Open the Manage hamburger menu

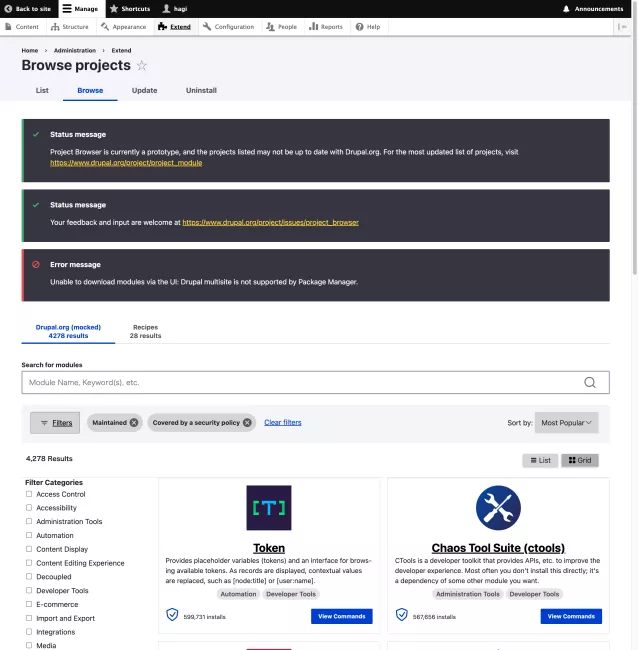(81, 9)
